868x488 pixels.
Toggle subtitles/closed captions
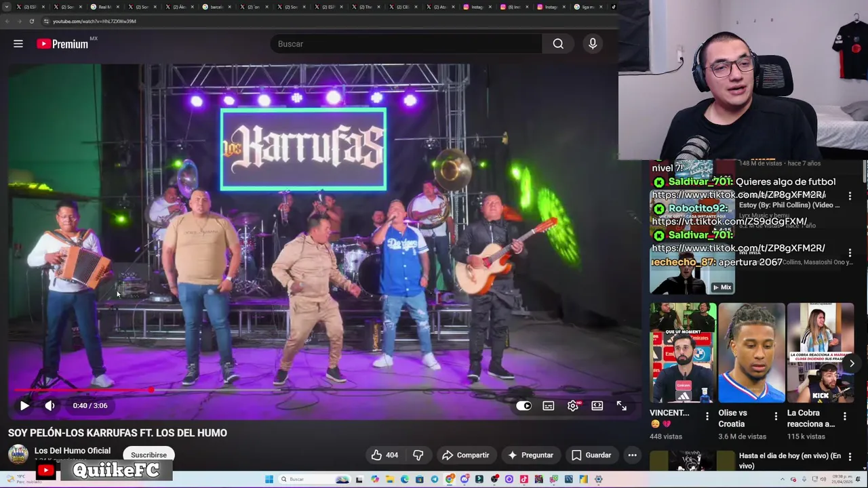tap(548, 405)
